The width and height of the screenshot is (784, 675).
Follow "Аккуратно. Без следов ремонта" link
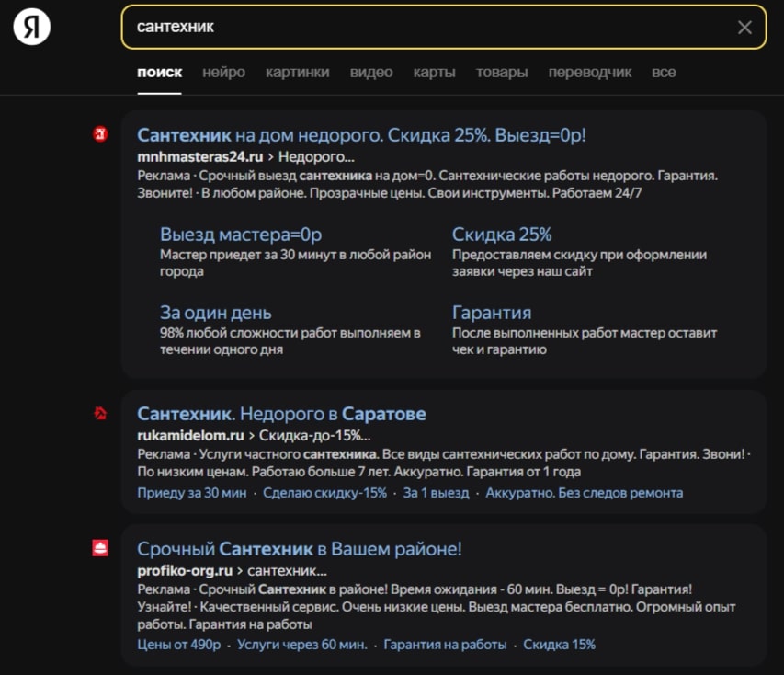(x=584, y=493)
